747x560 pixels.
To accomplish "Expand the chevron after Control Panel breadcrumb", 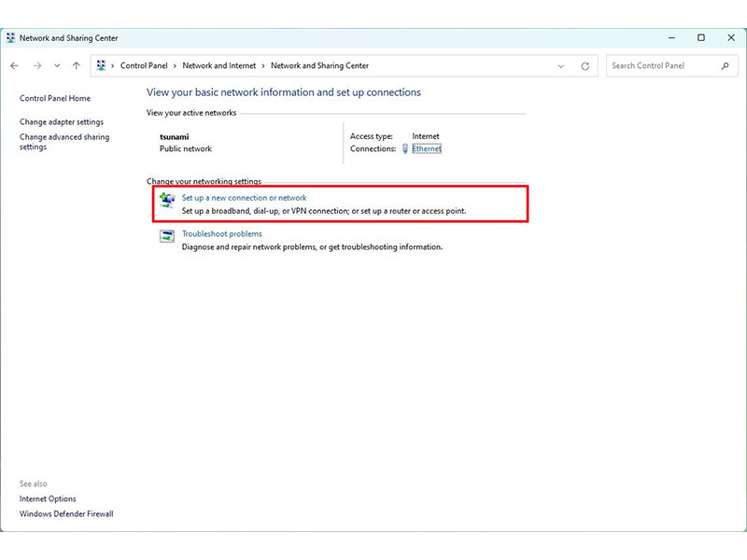I will 175,66.
